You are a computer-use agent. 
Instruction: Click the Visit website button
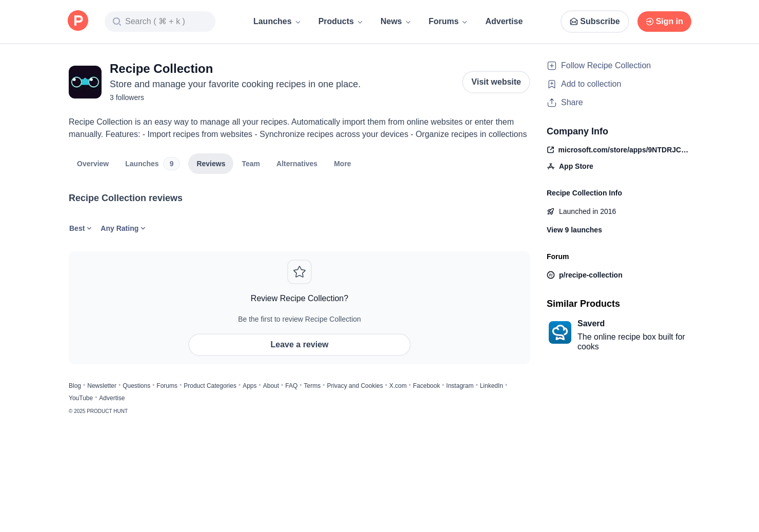pyautogui.click(x=496, y=82)
